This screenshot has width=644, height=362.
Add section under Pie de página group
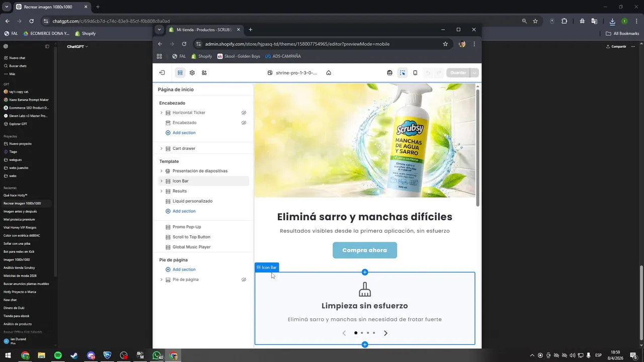181,269
